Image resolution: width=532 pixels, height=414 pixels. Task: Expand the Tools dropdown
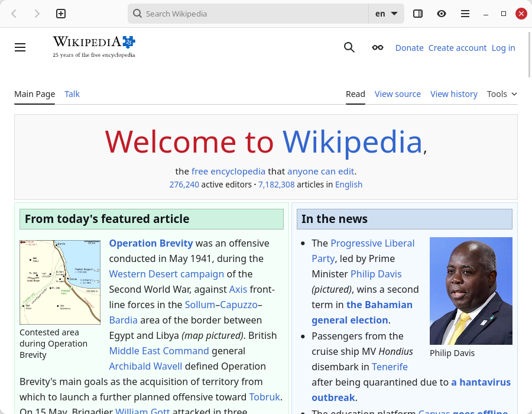click(502, 94)
